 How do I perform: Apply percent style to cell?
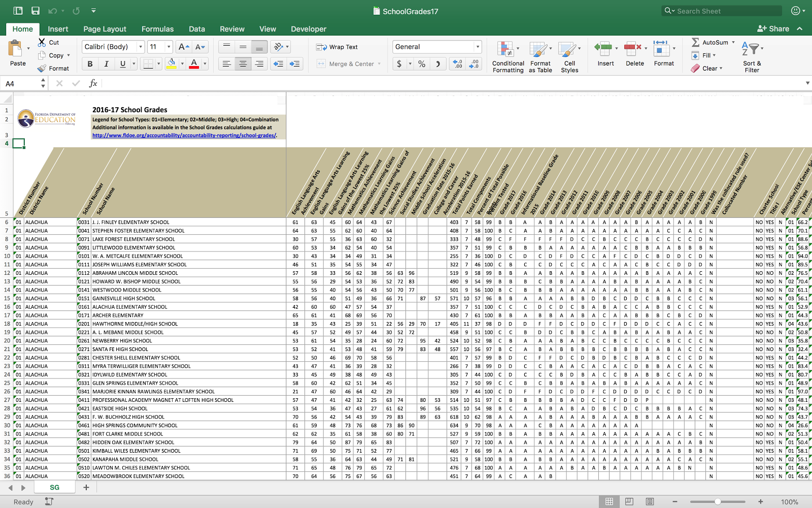coord(422,64)
